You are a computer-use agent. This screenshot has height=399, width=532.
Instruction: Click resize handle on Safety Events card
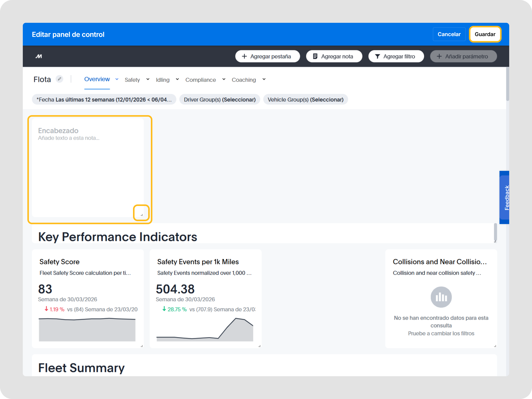pos(260,346)
